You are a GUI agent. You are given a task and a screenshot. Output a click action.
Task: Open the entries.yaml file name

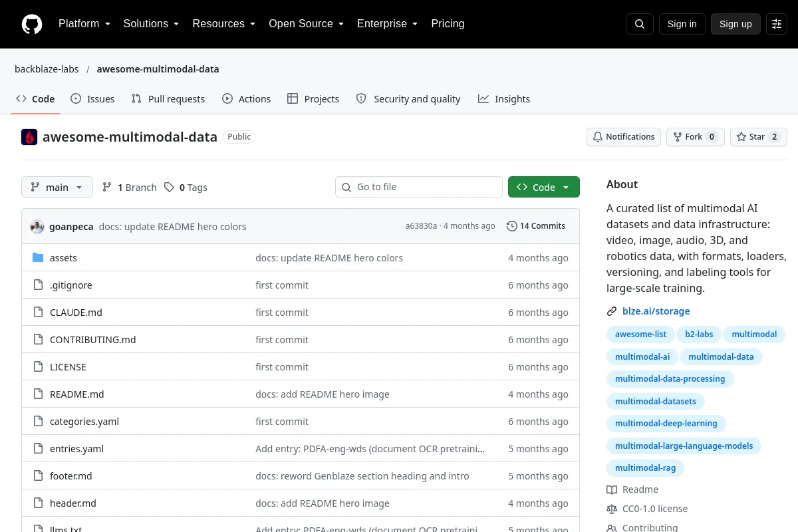pos(77,449)
